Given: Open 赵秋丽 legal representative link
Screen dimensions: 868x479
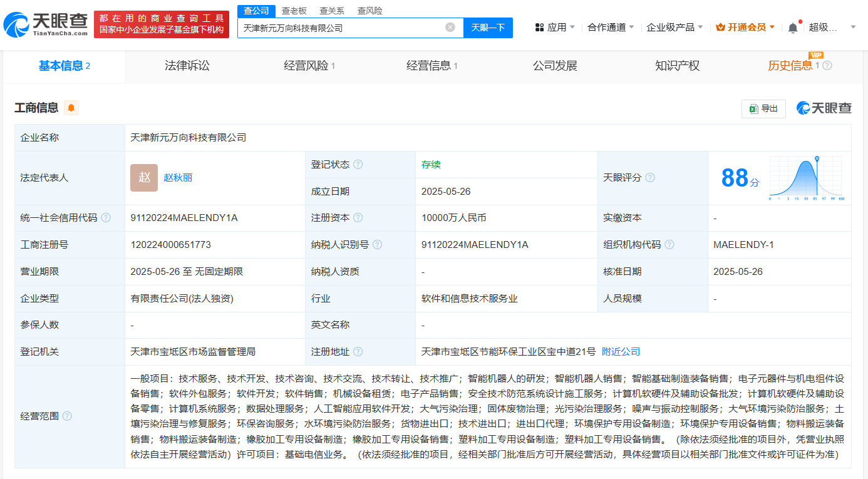Looking at the screenshot, I should (x=178, y=178).
